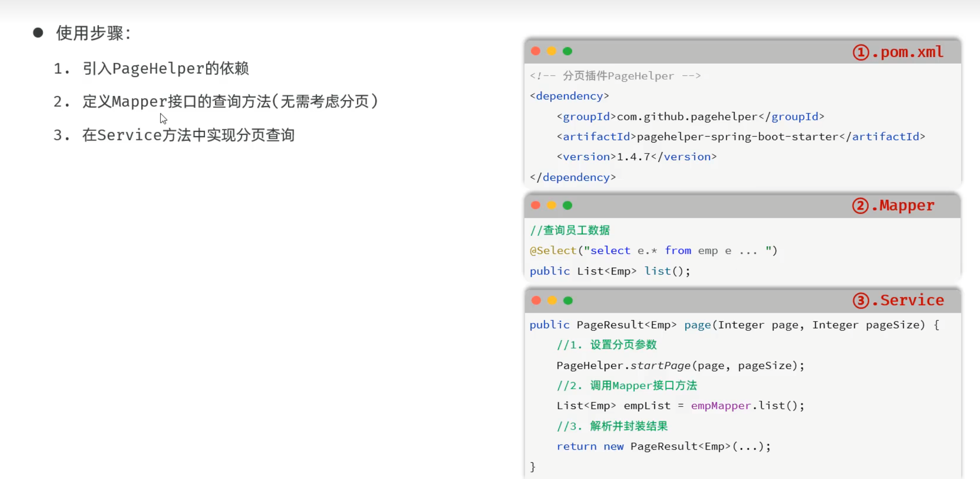The height and width of the screenshot is (479, 980).
Task: Click the ②.Mapper title label
Action: click(893, 206)
